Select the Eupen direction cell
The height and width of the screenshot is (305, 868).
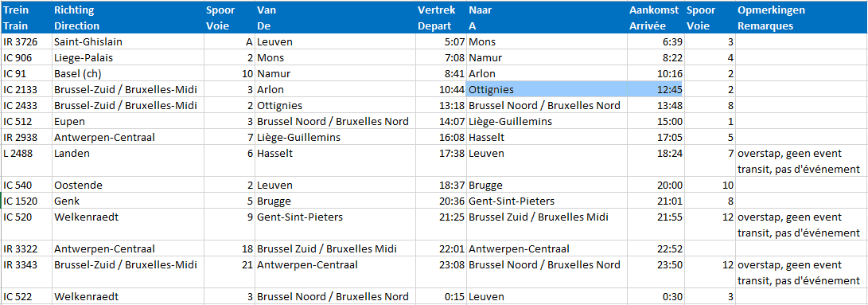(x=128, y=122)
